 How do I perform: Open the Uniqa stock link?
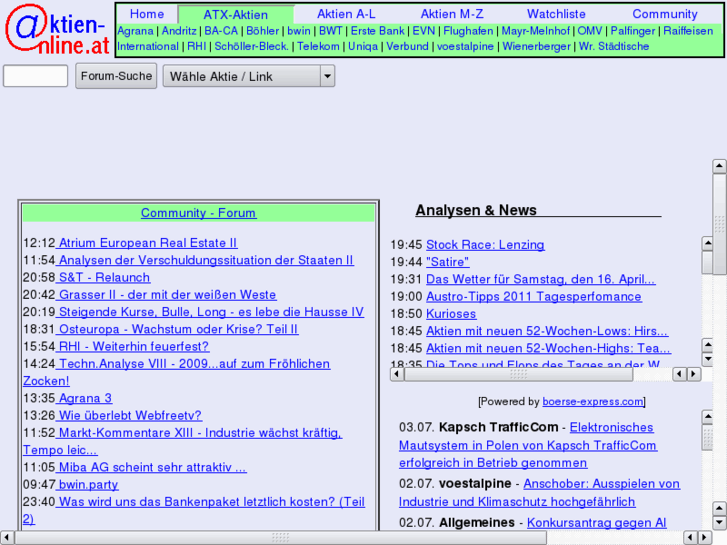tap(363, 46)
